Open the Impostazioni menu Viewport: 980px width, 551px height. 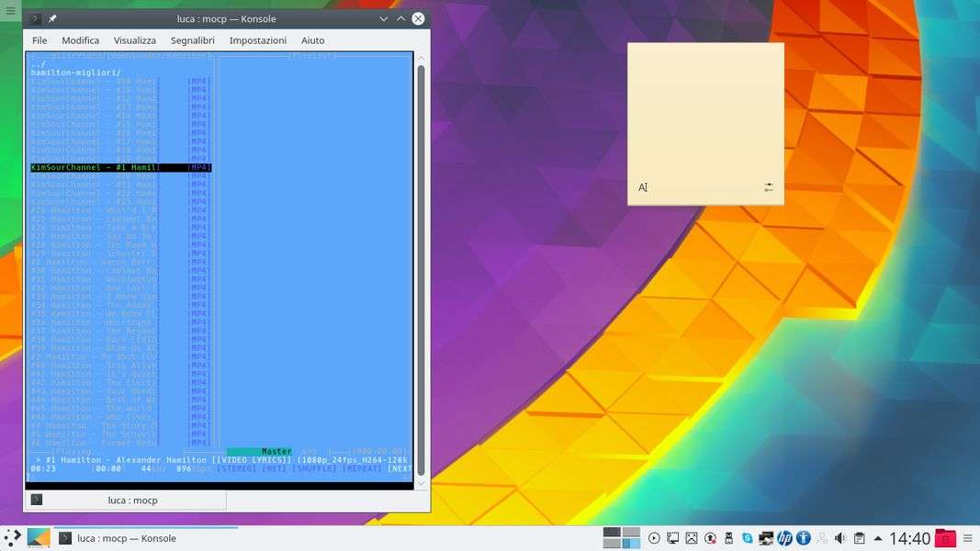(258, 40)
